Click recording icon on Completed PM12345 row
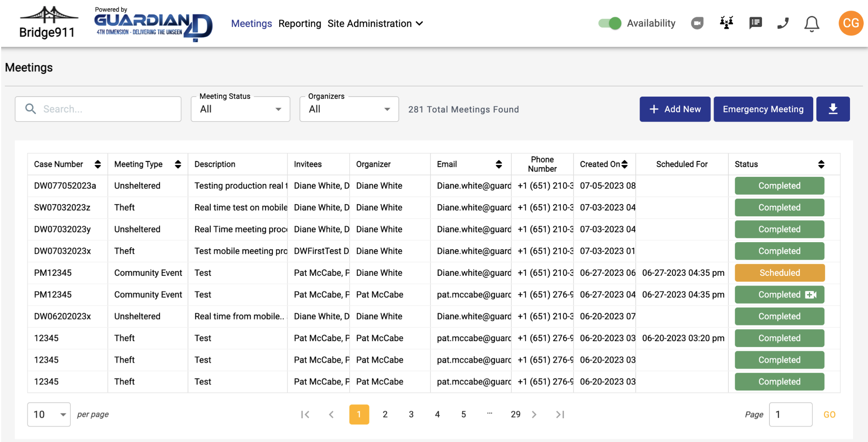This screenshot has width=868, height=442. point(811,295)
